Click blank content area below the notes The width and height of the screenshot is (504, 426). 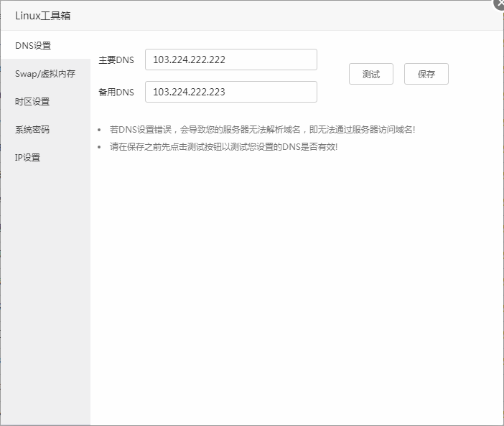tap(294, 287)
